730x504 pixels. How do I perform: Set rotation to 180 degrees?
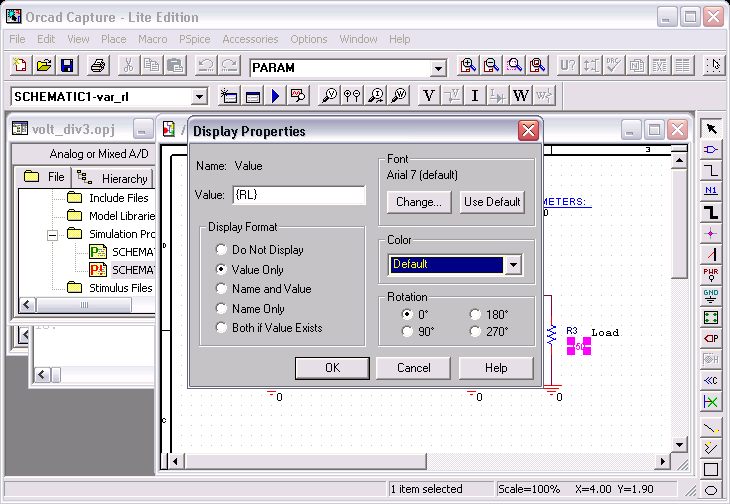475,315
